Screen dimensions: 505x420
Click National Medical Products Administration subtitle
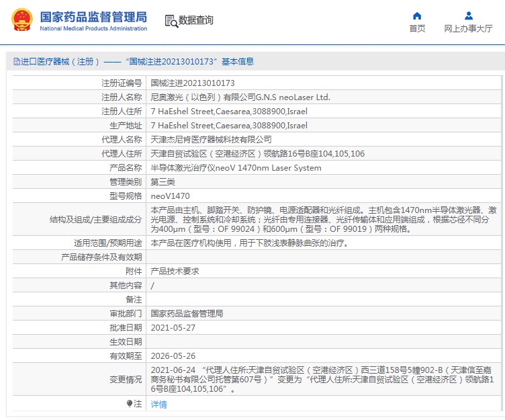pyautogui.click(x=93, y=28)
